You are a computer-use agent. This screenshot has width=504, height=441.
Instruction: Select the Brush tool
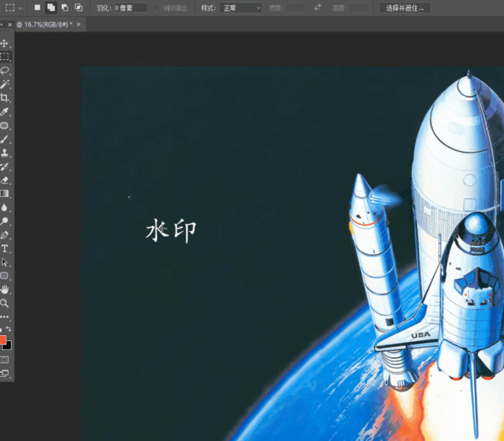point(4,139)
